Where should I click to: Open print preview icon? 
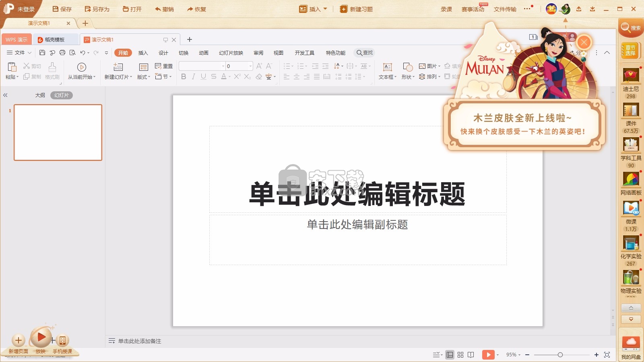coord(72,53)
